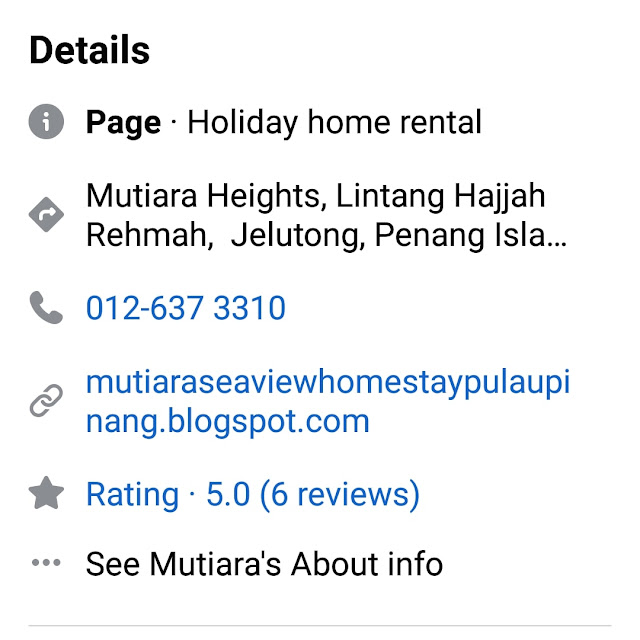
Task: Click the info circle icon beside Page
Action: point(46,121)
